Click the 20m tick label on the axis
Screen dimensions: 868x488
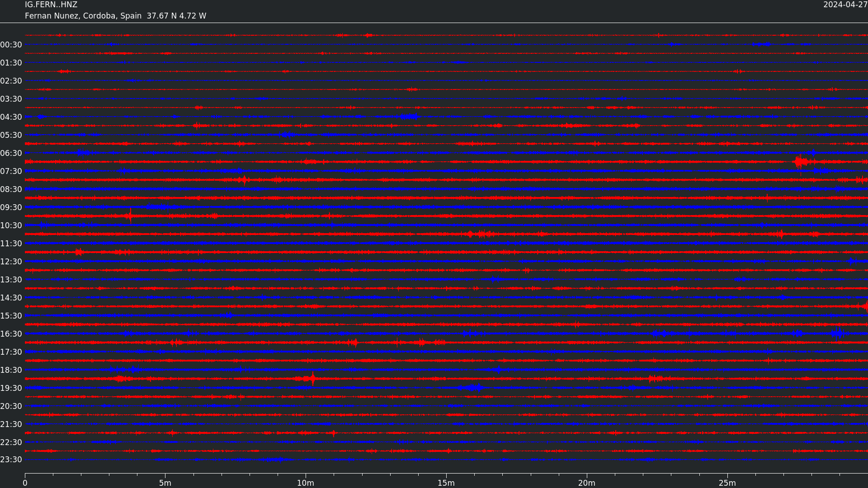tap(587, 483)
